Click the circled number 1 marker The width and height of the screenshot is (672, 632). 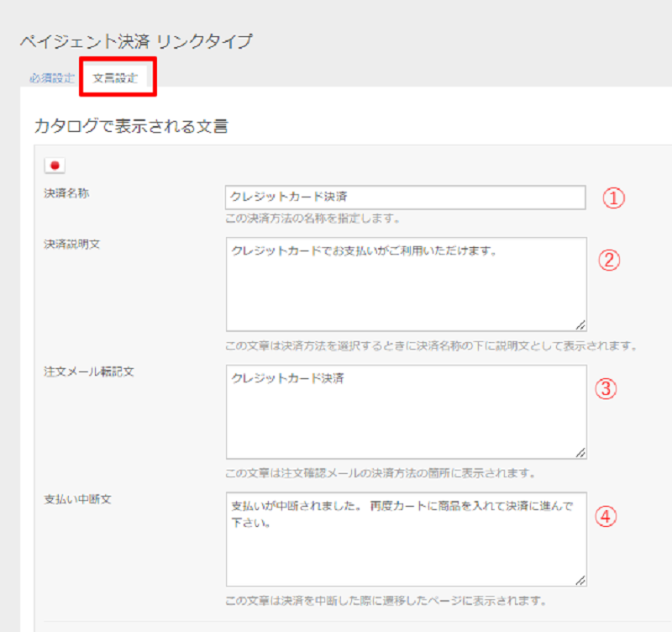coord(616,197)
